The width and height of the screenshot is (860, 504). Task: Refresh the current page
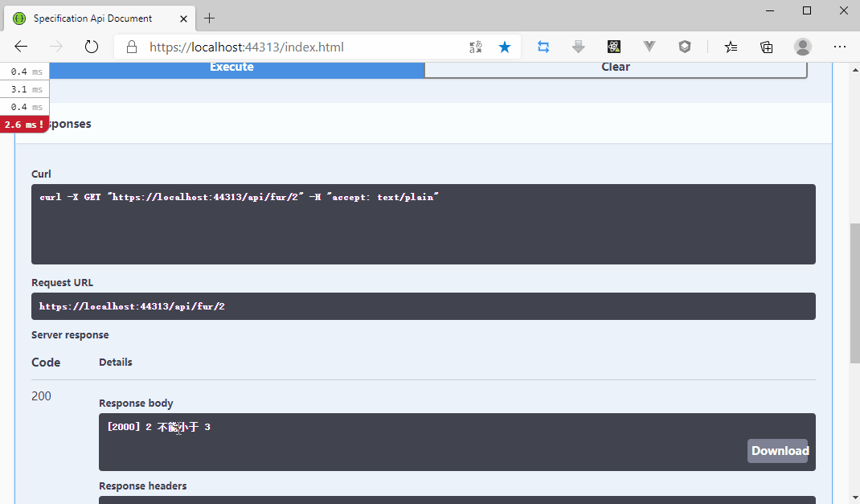(92, 47)
